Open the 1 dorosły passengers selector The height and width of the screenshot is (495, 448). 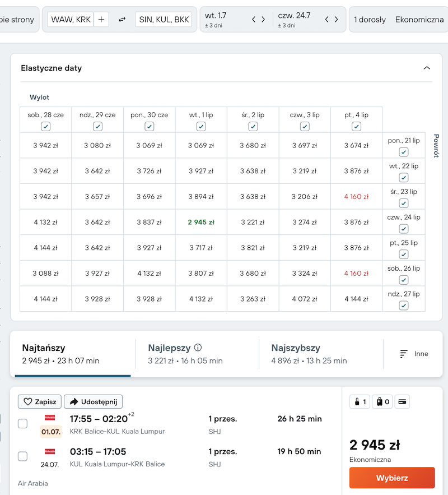tap(370, 20)
